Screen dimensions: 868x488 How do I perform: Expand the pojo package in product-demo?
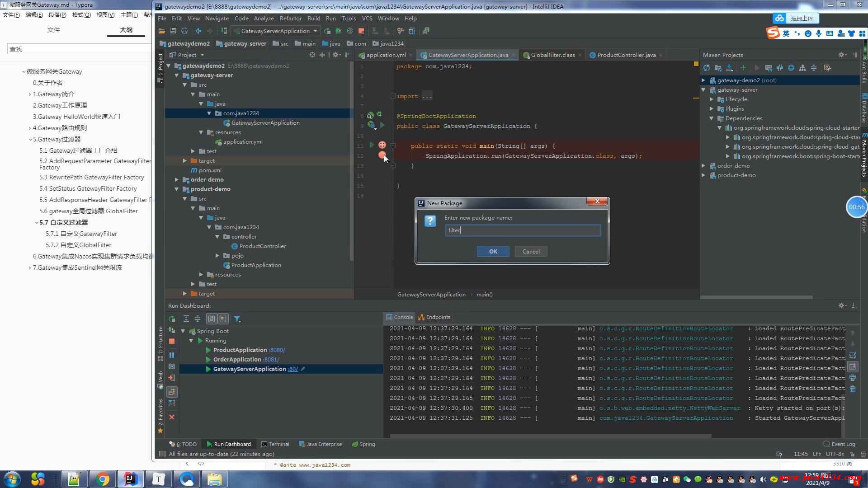coord(217,255)
